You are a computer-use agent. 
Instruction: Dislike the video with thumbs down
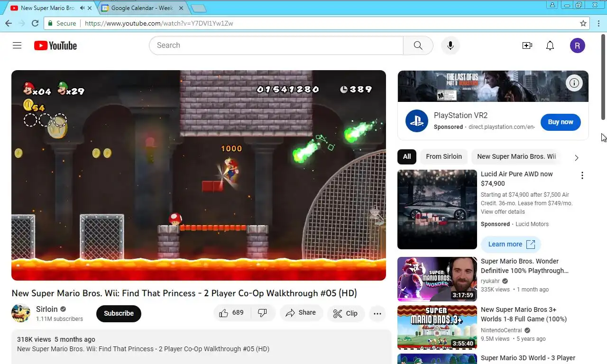tap(262, 313)
